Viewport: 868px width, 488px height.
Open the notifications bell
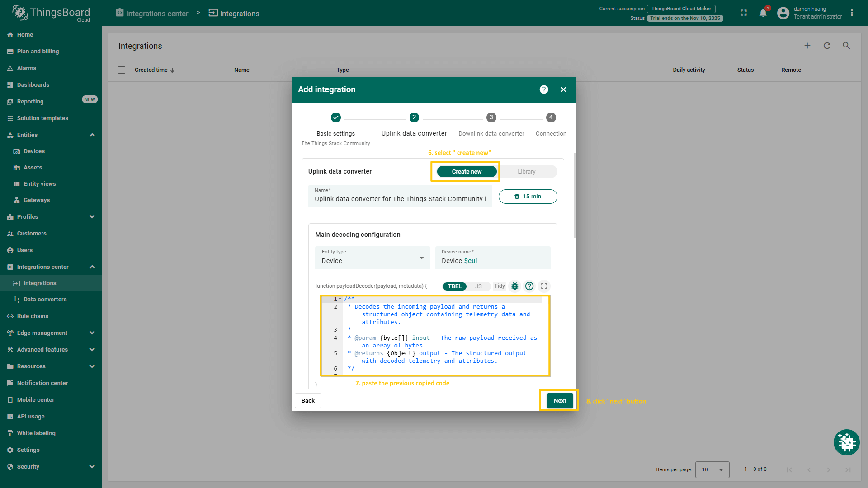pyautogui.click(x=763, y=13)
